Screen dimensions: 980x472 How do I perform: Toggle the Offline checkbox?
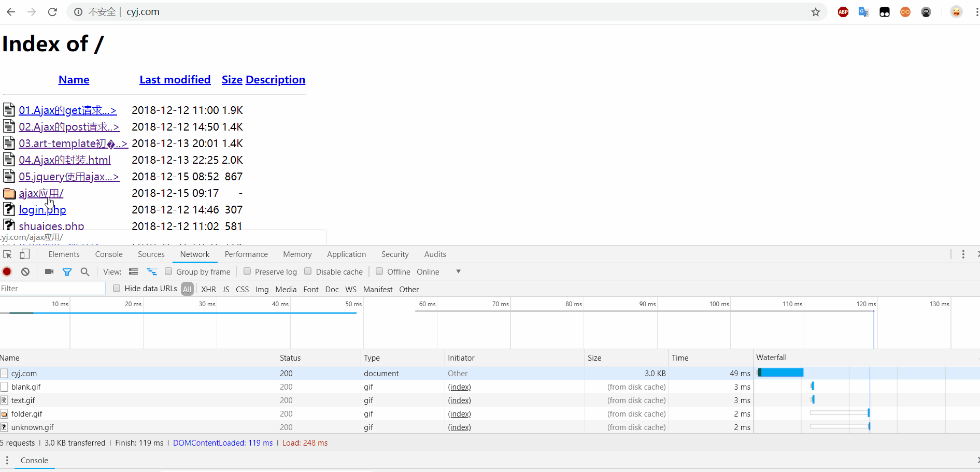(379, 271)
